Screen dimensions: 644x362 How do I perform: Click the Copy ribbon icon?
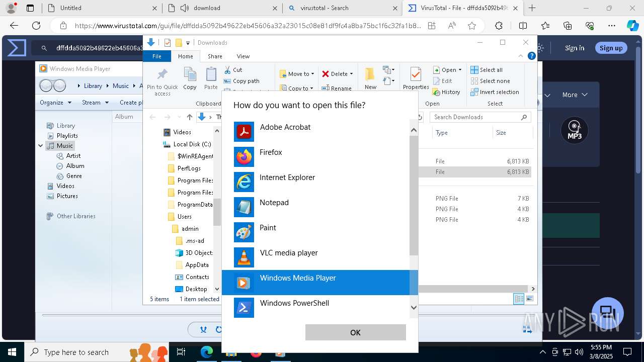coord(190,78)
